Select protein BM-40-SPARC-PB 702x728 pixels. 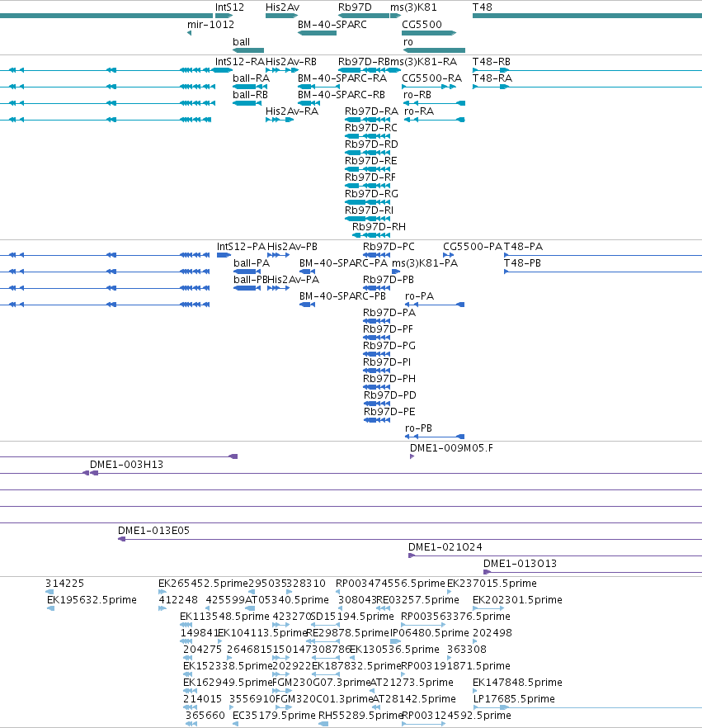pos(342,296)
